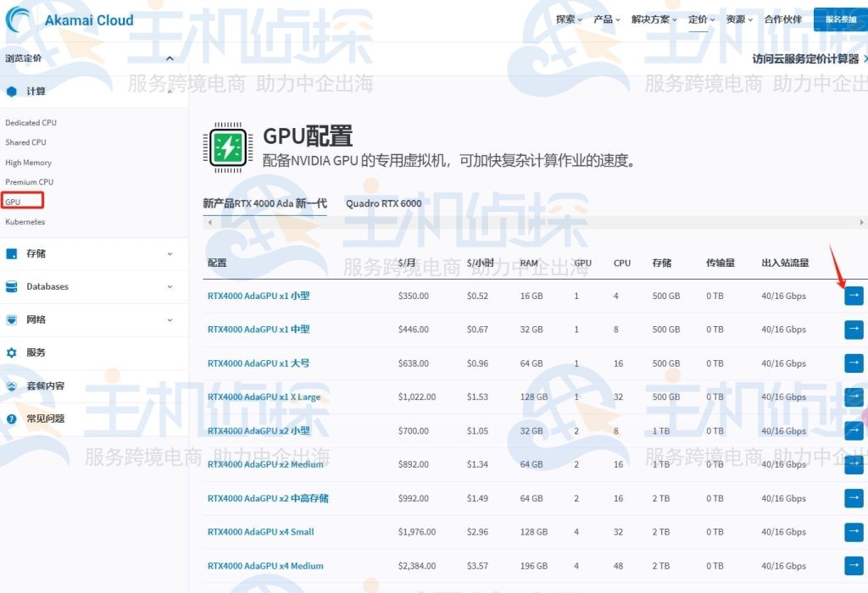This screenshot has height=593, width=868.
Task: Click the 服务 gear icon
Action: [x=12, y=353]
